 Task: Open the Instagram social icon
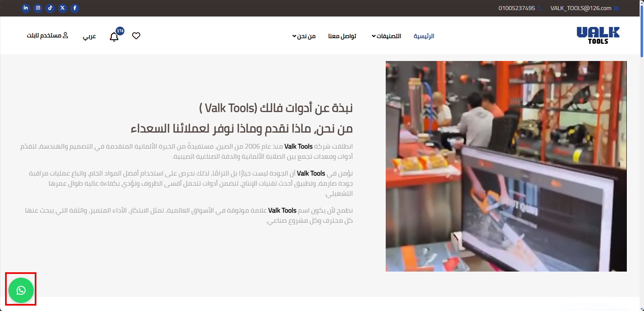[x=38, y=8]
